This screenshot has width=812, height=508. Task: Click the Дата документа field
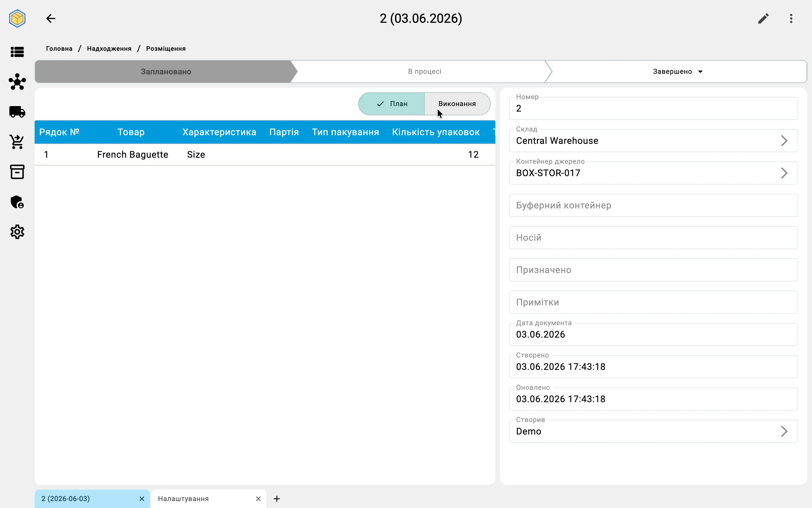tap(653, 334)
